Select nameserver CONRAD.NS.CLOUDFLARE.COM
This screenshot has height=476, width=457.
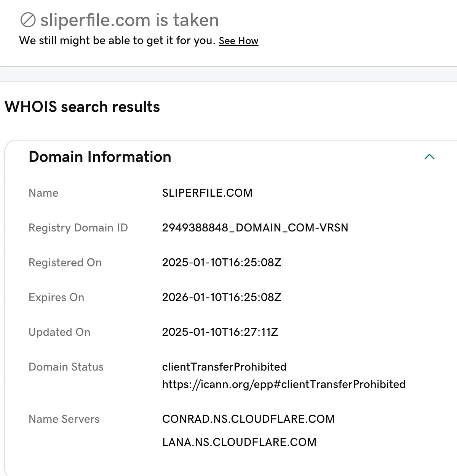[248, 419]
